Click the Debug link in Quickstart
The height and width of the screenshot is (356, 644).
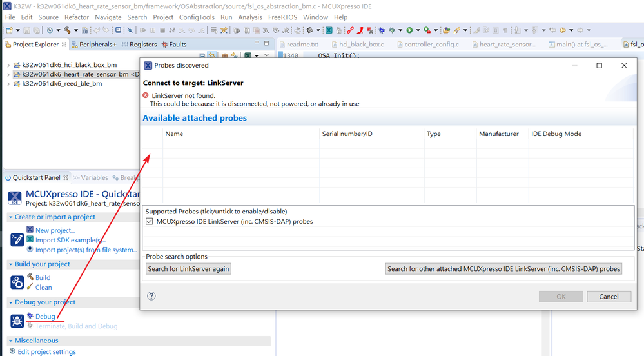pos(45,317)
